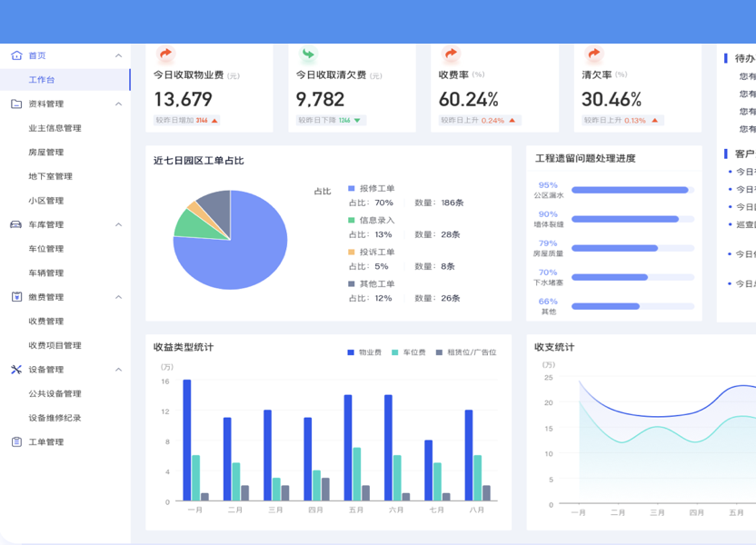Toggle the 物业费 legend in bar chart

point(364,352)
